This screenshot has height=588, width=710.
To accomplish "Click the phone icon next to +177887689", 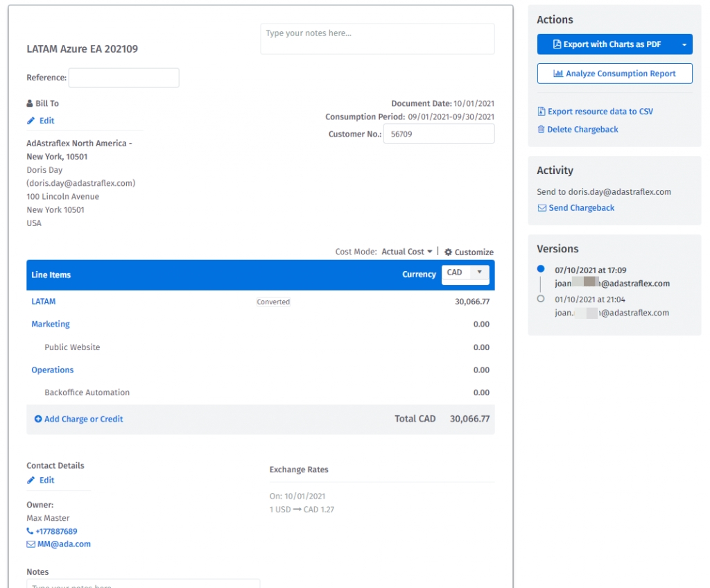I will (x=31, y=531).
